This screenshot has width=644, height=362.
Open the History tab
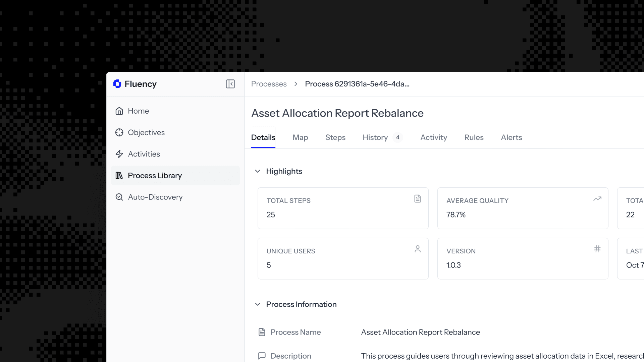[375, 137]
